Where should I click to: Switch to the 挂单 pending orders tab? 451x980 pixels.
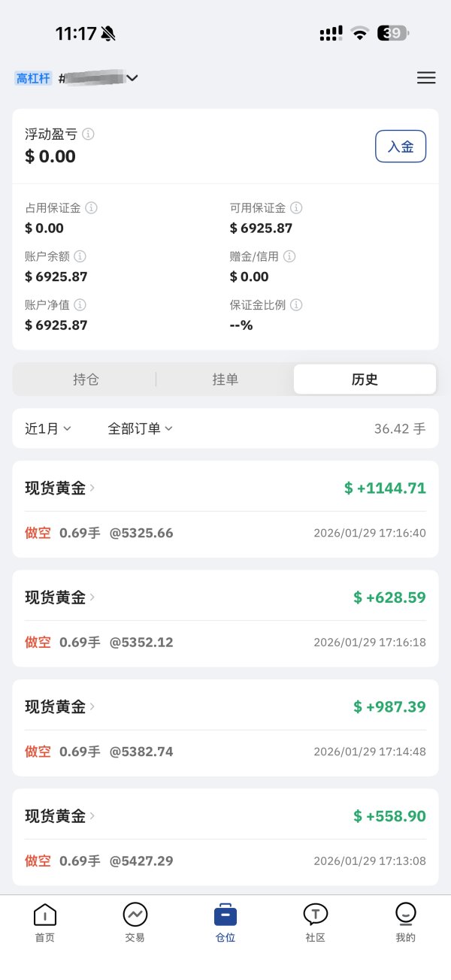click(x=225, y=380)
